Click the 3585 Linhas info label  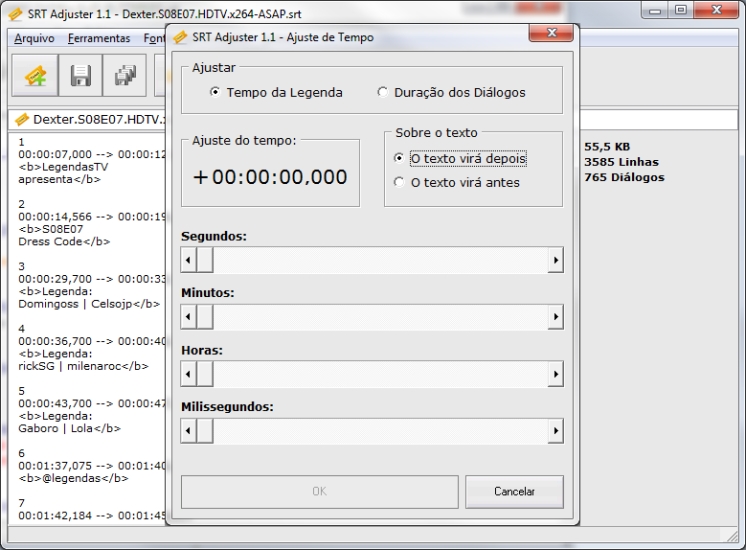click(621, 162)
